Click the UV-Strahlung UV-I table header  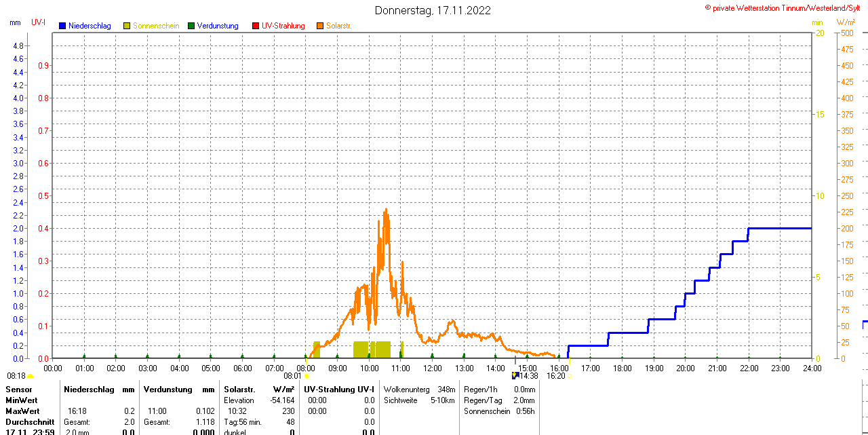339,390
